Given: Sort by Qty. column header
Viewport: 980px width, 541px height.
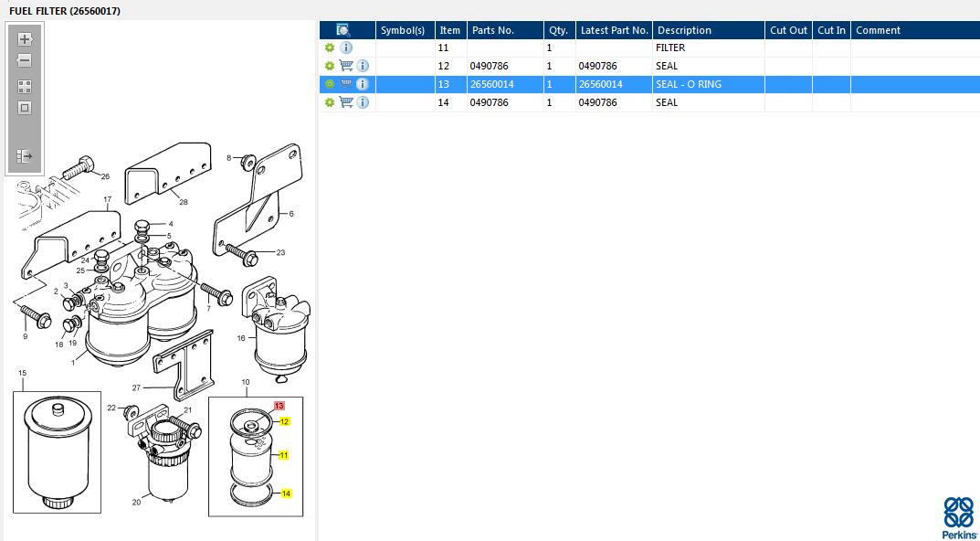Looking at the screenshot, I should [x=558, y=30].
